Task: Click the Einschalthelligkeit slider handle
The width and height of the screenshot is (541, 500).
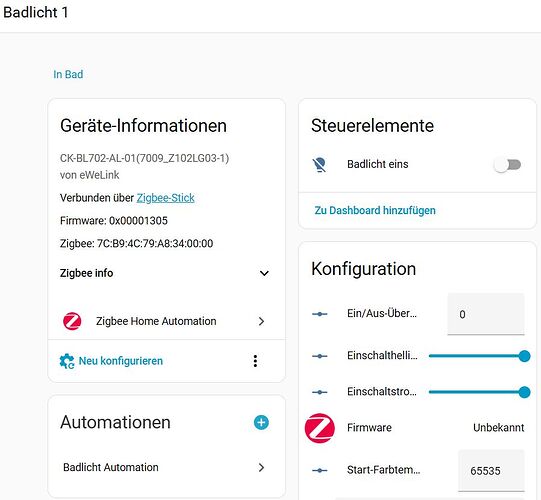Action: tap(524, 356)
